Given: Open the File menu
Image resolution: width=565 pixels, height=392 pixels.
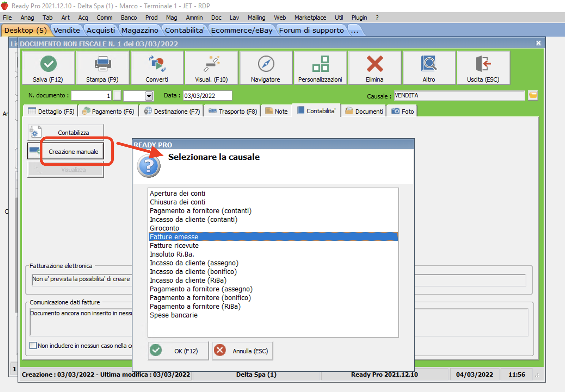Looking at the screenshot, I should click(7, 18).
